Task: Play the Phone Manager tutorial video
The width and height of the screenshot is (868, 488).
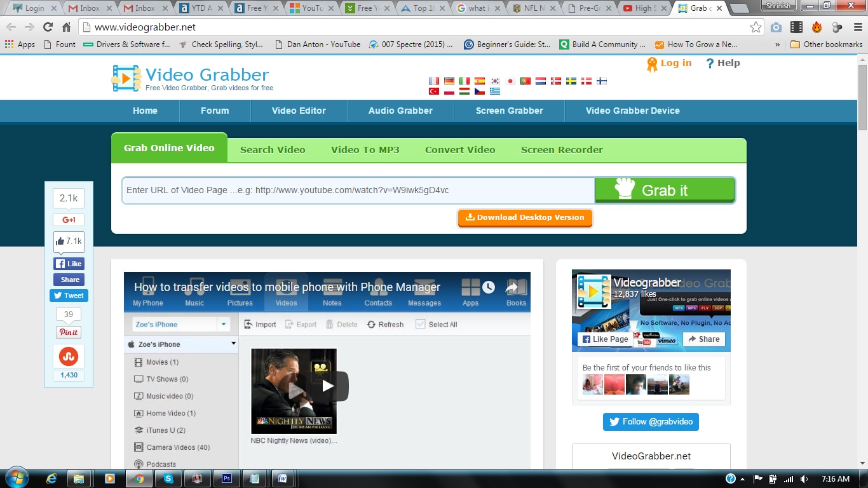Action: [x=327, y=386]
